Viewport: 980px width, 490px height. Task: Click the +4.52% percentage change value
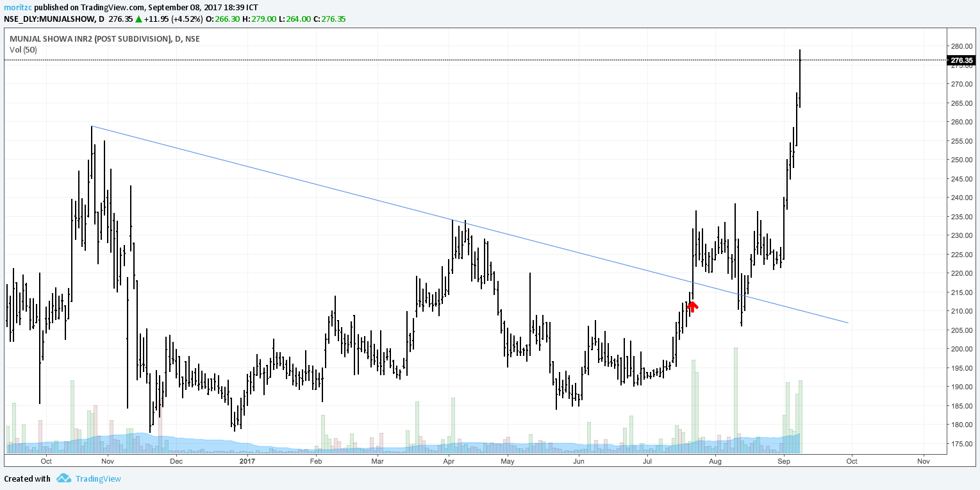pyautogui.click(x=187, y=19)
